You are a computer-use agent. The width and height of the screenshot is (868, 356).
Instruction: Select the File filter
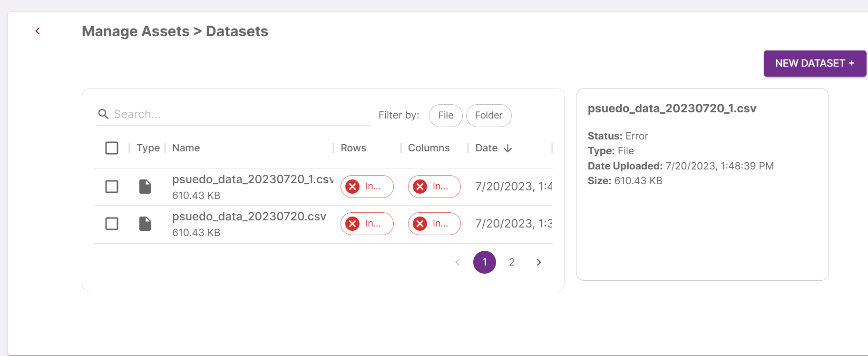tap(445, 115)
